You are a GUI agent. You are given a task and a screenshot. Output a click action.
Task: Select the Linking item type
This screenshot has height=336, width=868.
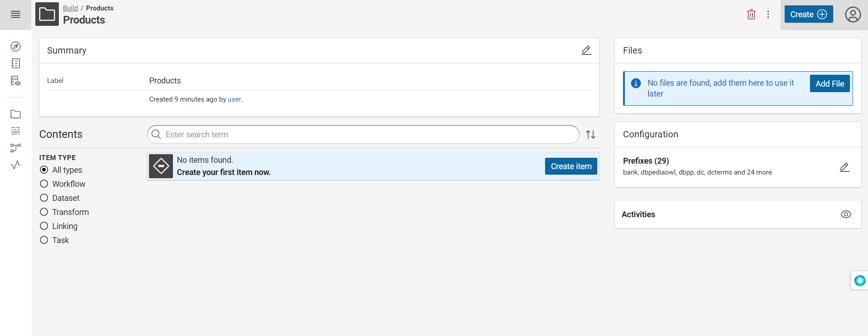click(x=44, y=226)
